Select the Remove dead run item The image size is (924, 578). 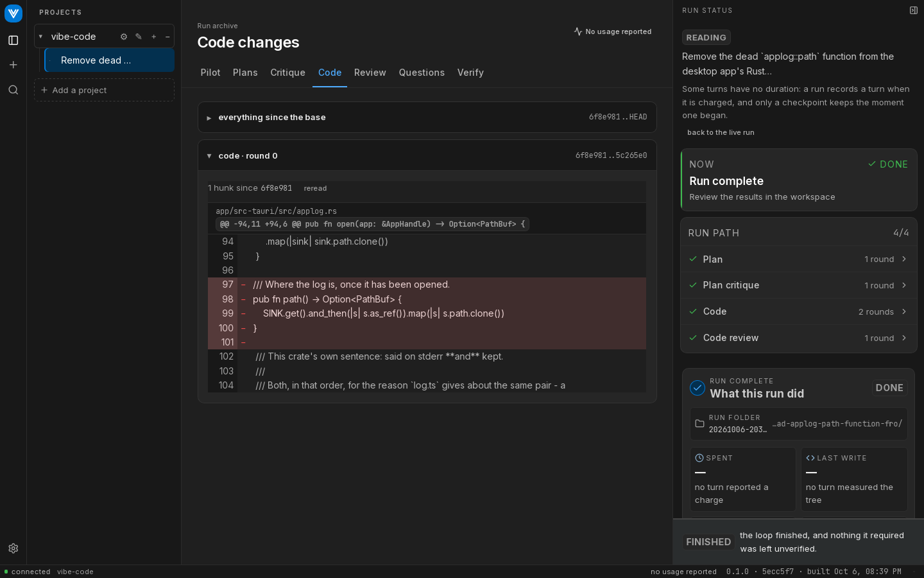pyautogui.click(x=110, y=60)
